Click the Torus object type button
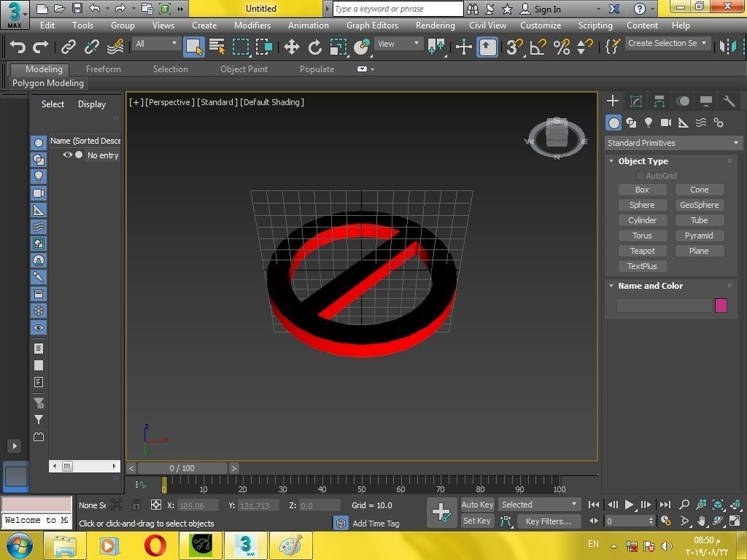The width and height of the screenshot is (747, 560). [x=642, y=236]
